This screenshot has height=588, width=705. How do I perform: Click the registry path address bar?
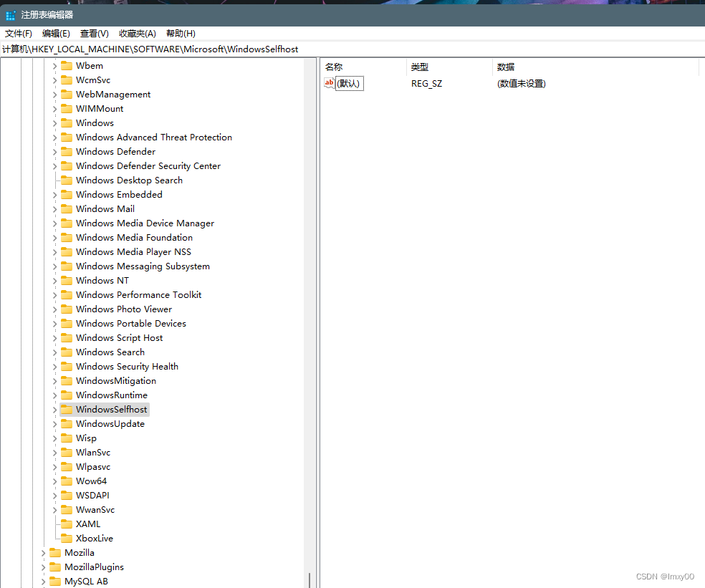tap(352, 49)
